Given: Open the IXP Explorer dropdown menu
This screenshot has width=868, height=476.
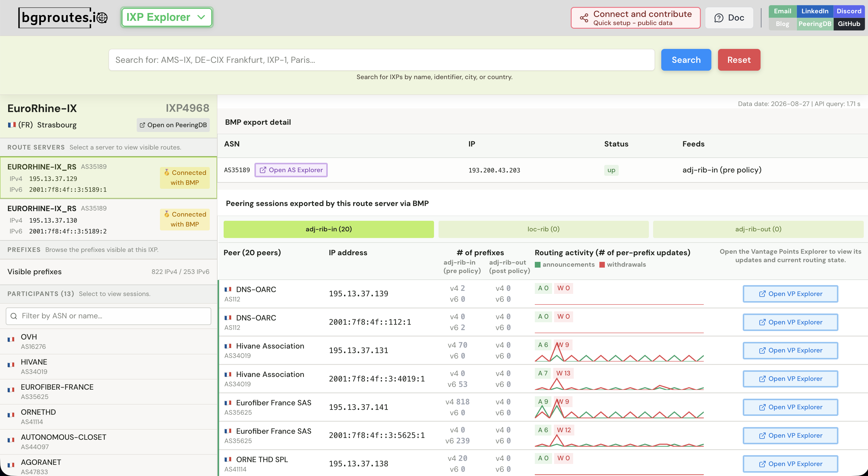Looking at the screenshot, I should (167, 17).
